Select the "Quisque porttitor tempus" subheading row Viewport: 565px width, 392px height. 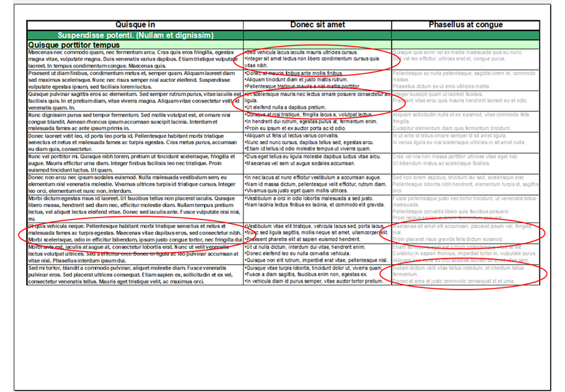(x=283, y=45)
